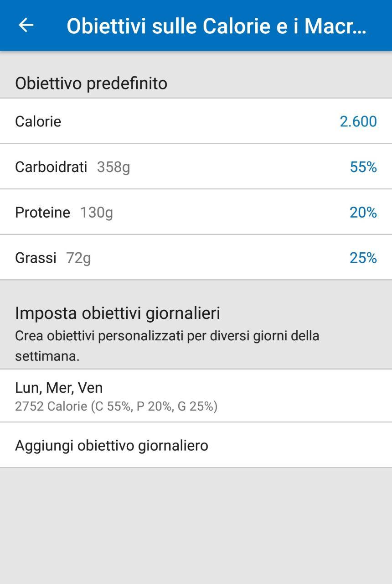Viewport: 392px width, 584px height.
Task: Click the Crea obiettivi personalizzati description
Action: click(167, 345)
